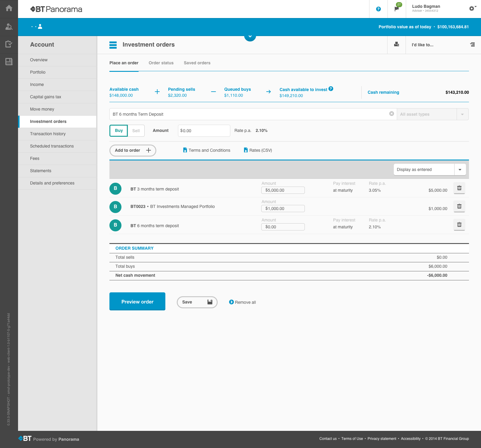481x448 pixels.
Task: Open the Accessibility footer link
Action: [x=411, y=439]
